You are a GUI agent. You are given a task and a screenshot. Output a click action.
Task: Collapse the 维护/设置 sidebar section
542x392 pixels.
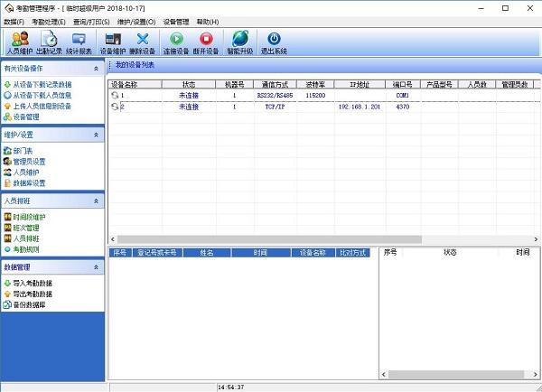coord(97,134)
